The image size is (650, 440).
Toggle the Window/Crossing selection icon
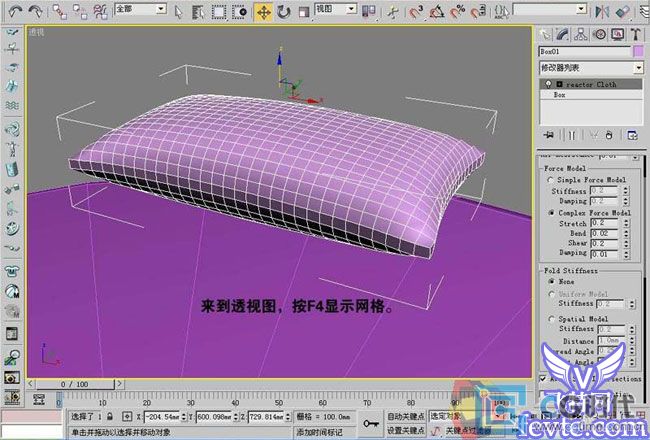(239, 12)
